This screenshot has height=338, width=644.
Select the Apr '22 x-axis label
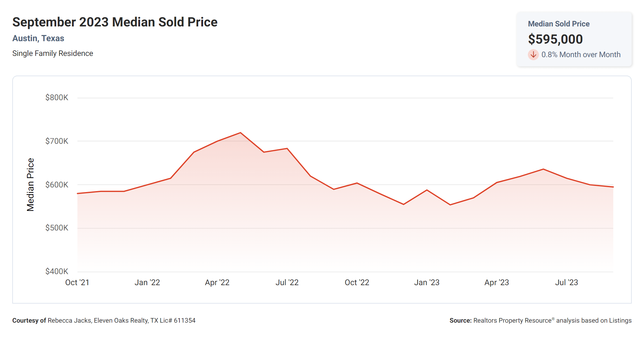pos(217,283)
